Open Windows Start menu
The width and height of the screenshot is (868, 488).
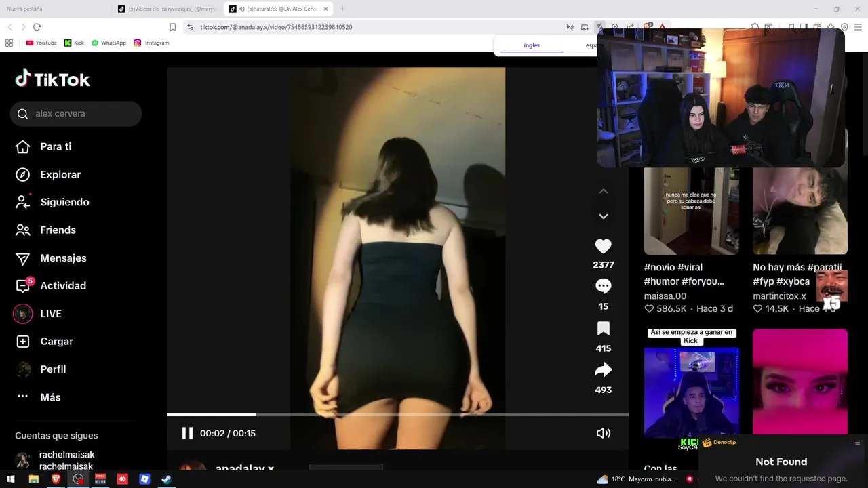(11, 479)
